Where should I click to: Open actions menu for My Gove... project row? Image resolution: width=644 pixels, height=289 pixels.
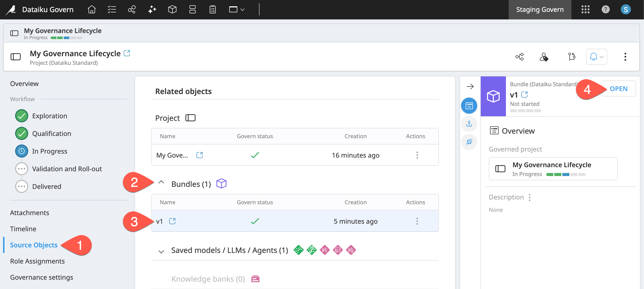(x=417, y=155)
